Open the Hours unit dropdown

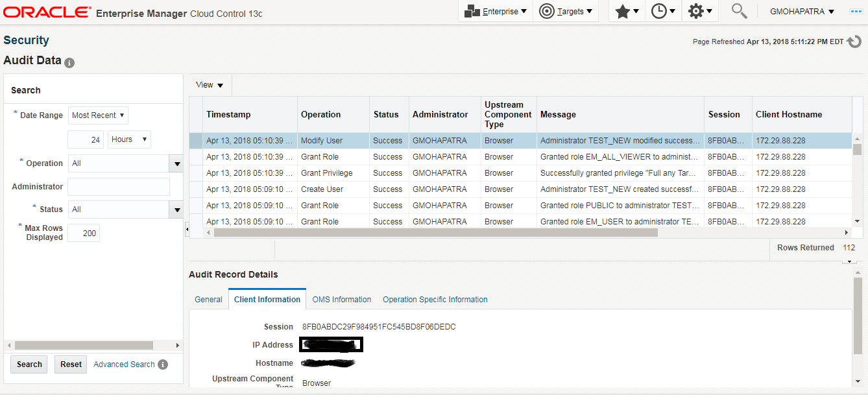tap(129, 139)
